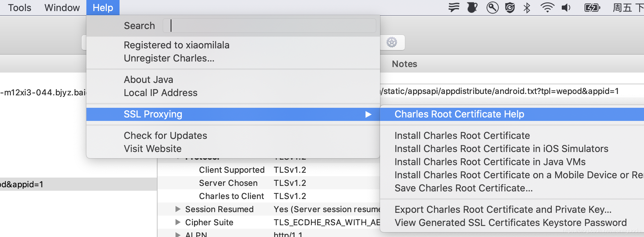This screenshot has width=644, height=237.
Task: Click the key magnifier menu bar icon
Action: [x=492, y=7]
